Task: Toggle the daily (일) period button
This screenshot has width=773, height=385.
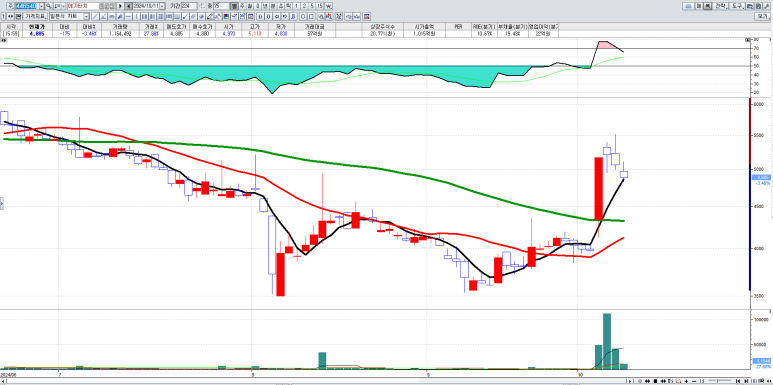Action: click(x=249, y=6)
